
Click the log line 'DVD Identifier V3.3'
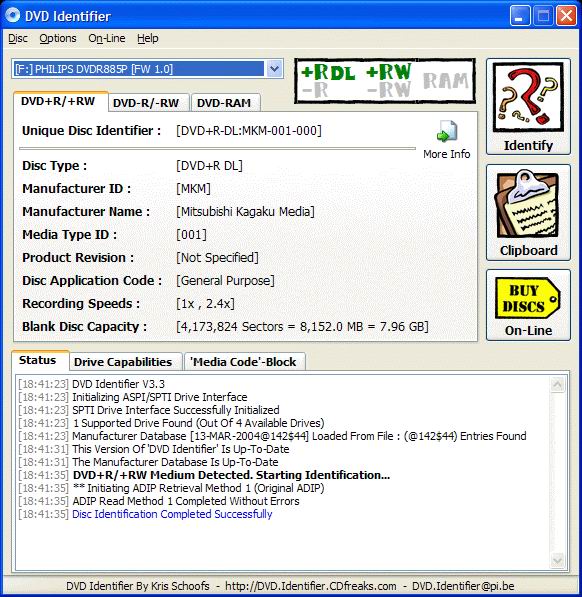pos(118,384)
